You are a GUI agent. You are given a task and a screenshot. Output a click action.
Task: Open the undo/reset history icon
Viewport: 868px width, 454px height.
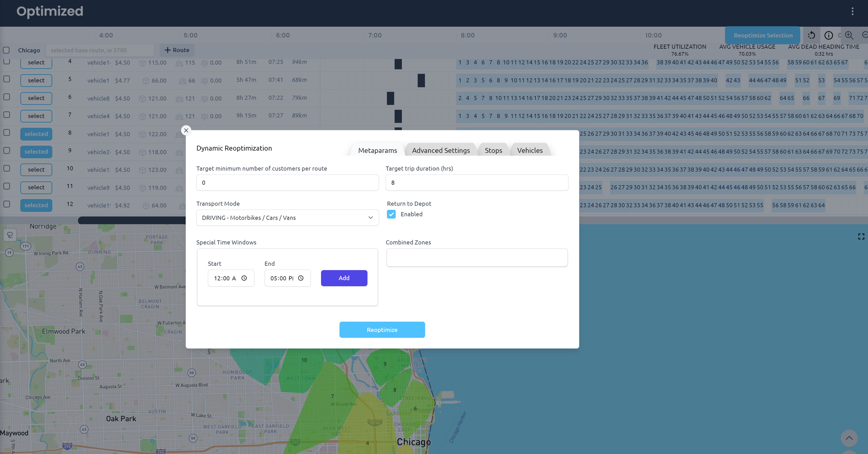[812, 35]
